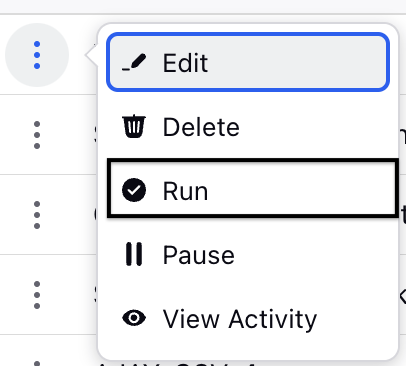This screenshot has width=406, height=366.
Task: Open the second row's three-dot menu
Action: tap(37, 135)
